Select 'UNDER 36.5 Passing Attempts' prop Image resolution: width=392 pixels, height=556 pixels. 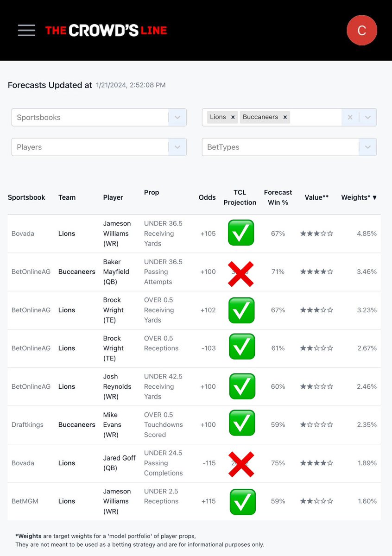click(x=163, y=272)
